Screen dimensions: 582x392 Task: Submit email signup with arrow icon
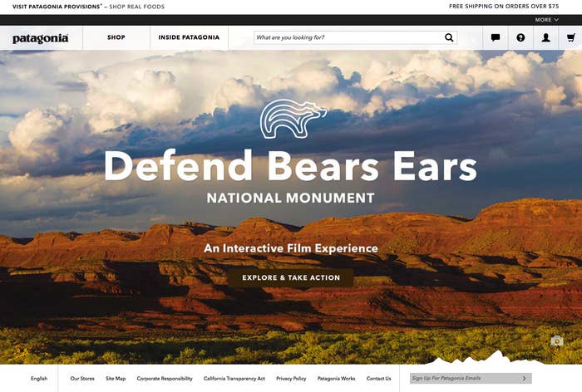[x=525, y=378]
